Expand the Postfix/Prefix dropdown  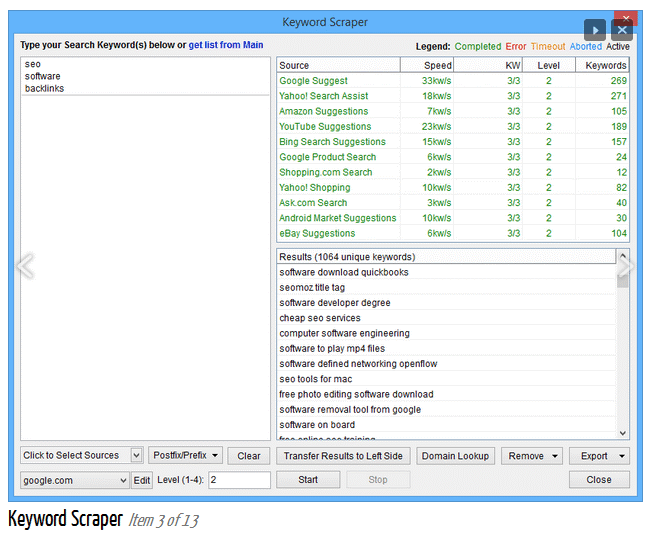coord(188,455)
